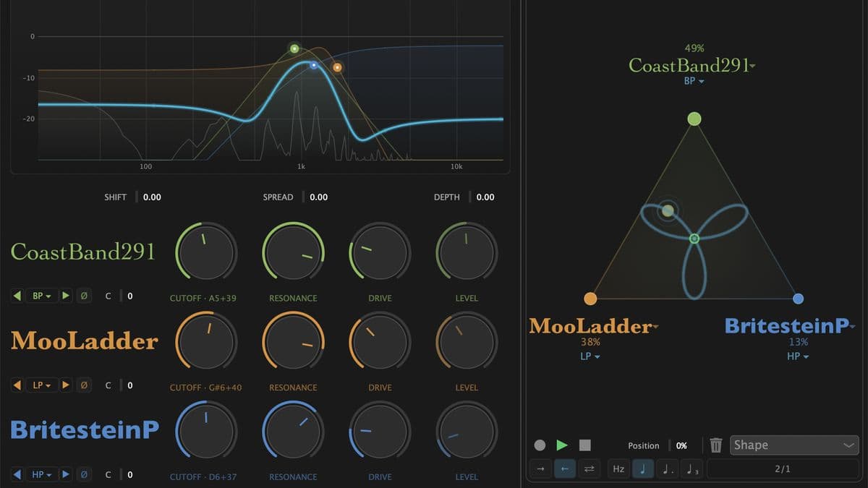Click the green CoastBand291 level knob

point(467,252)
